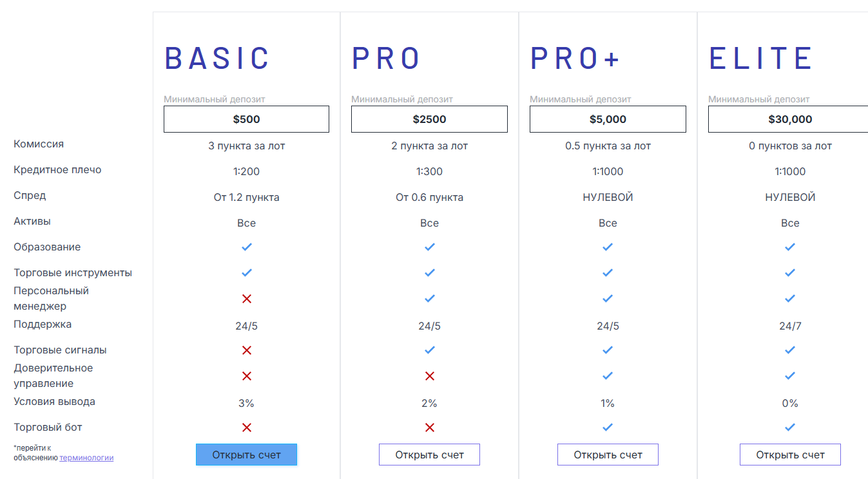Follow the терминологии link
Viewport: 868px width, 479px height.
pyautogui.click(x=86, y=458)
